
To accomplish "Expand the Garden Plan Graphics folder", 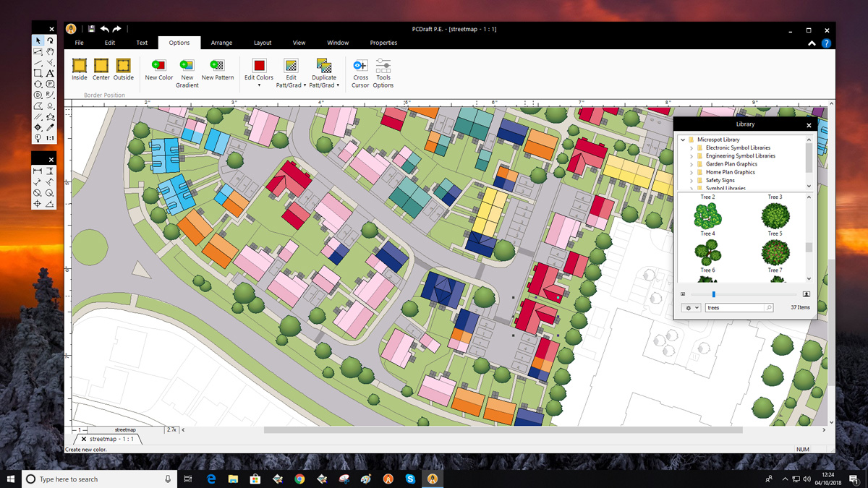I will [x=692, y=164].
